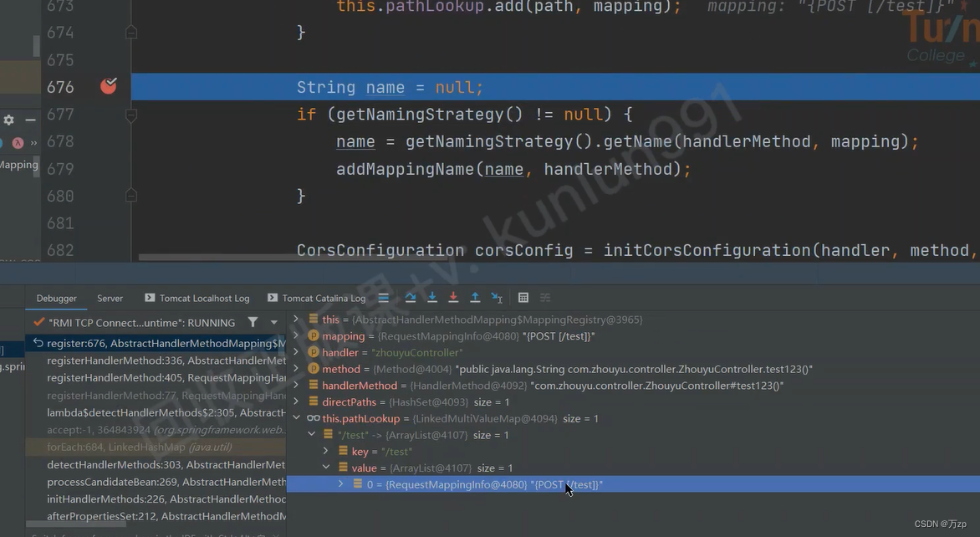
Task: Select frame registerHandlerMethod:77
Action: pos(156,395)
